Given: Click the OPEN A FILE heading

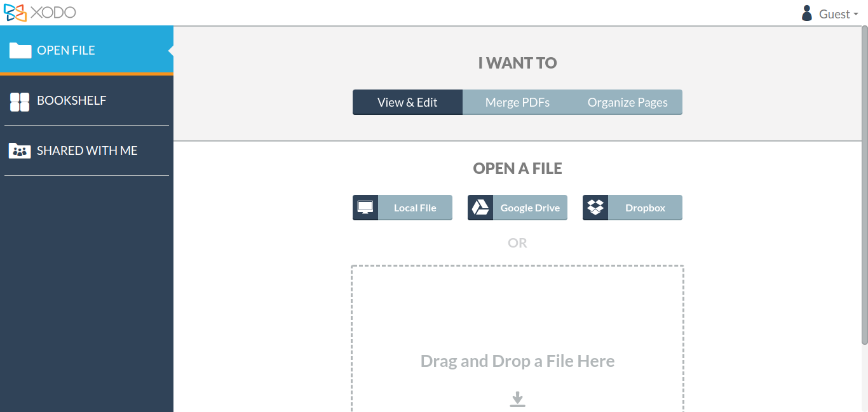Looking at the screenshot, I should click(x=517, y=168).
